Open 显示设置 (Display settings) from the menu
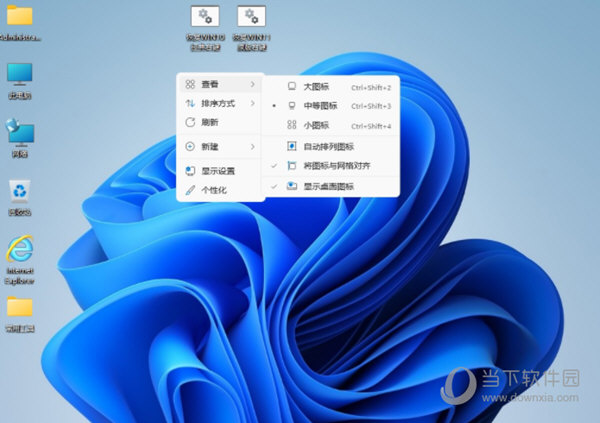This screenshot has height=423, width=600. tap(220, 171)
